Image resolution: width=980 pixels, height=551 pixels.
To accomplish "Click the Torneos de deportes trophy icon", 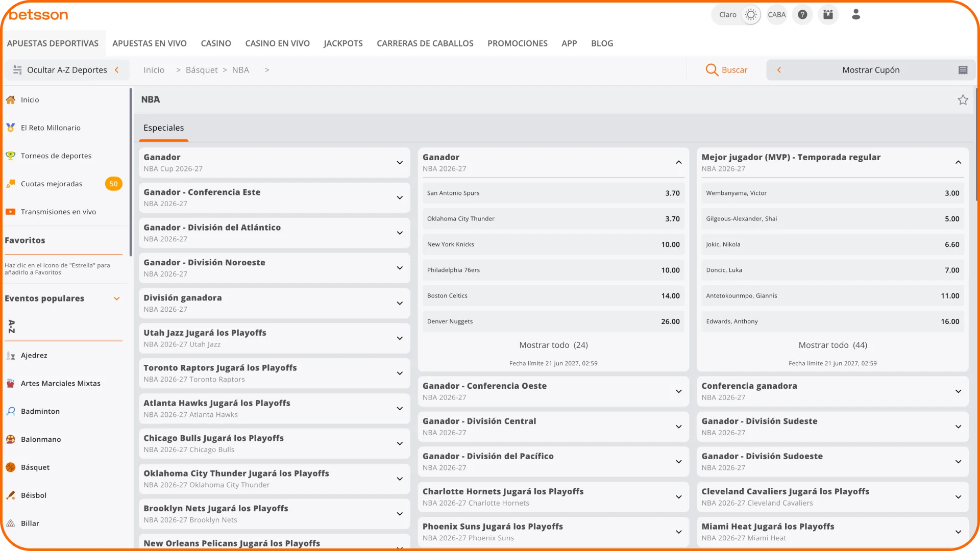I will [10, 156].
